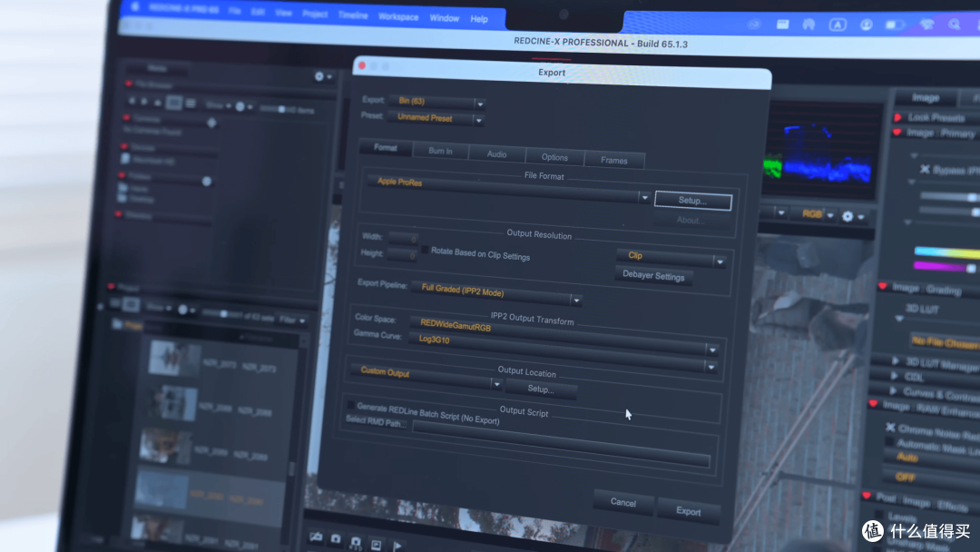Click the media panel gear icon
Viewport: 980px width, 552px height.
click(319, 76)
